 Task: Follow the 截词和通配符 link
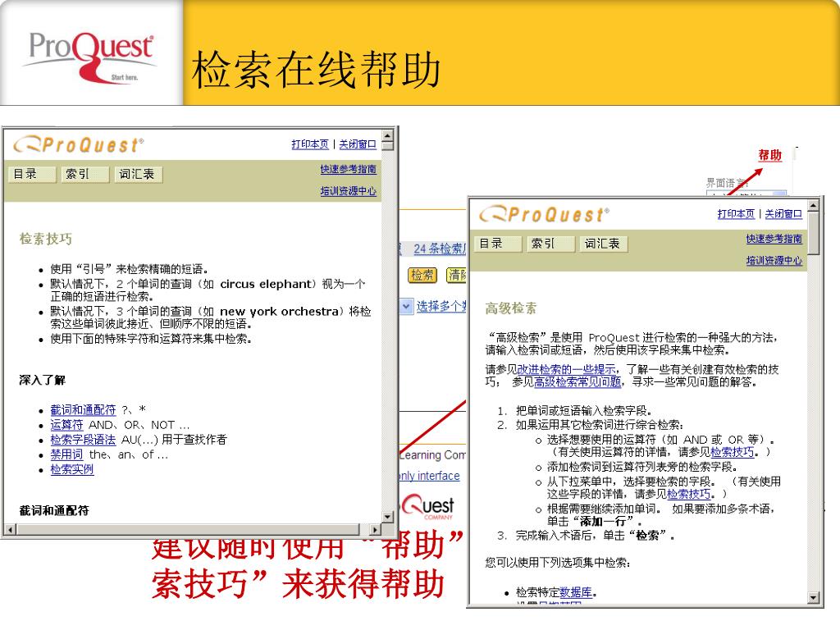click(x=83, y=410)
